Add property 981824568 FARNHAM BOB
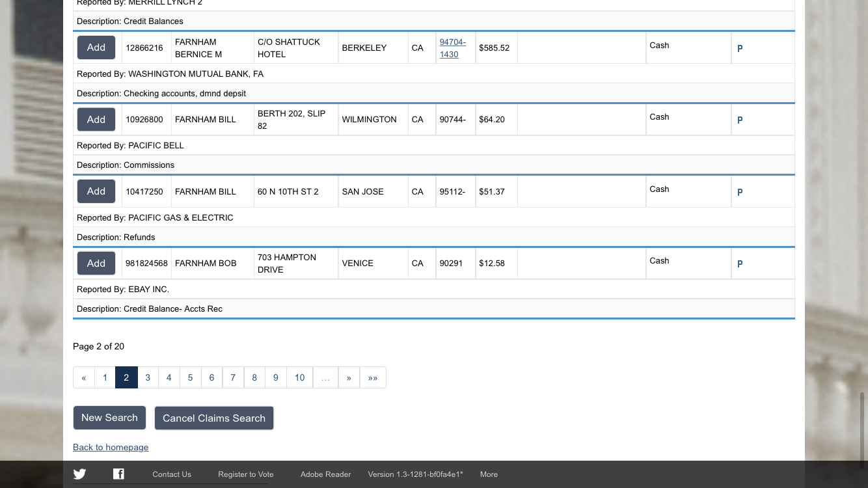The image size is (868, 488). tap(96, 263)
